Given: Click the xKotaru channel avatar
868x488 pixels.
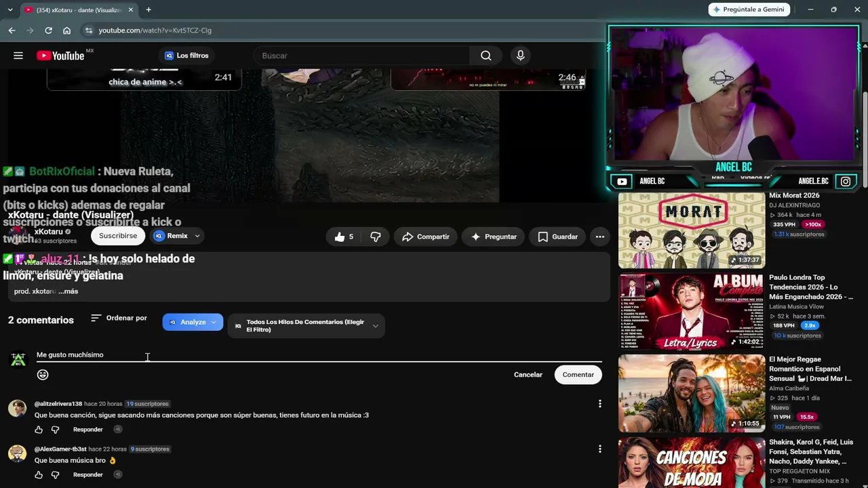Looking at the screenshot, I should pyautogui.click(x=19, y=235).
